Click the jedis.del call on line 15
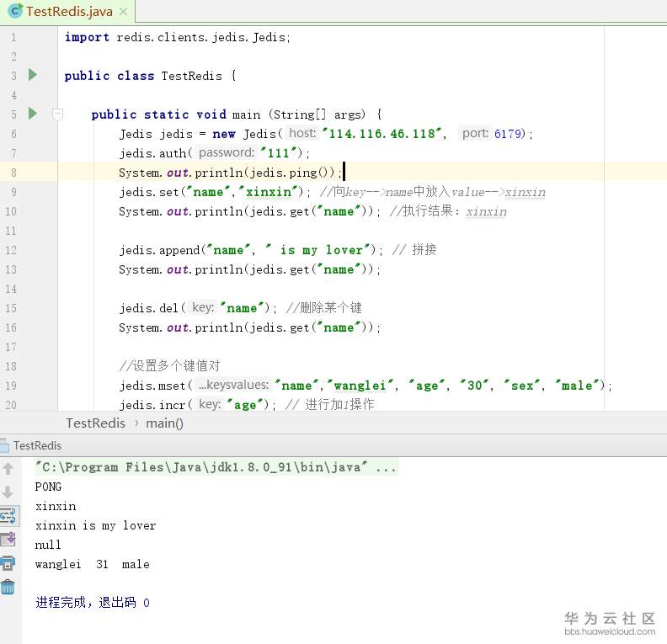 pos(198,308)
